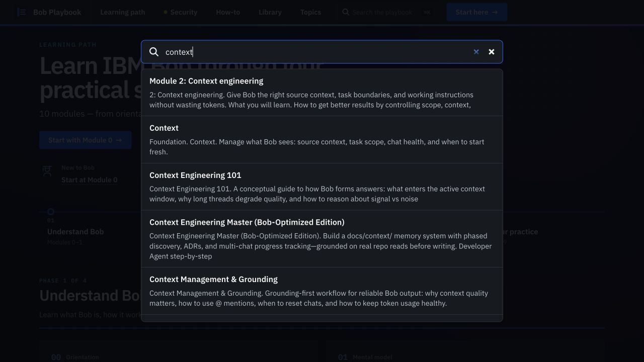The height and width of the screenshot is (362, 644).
Task: Click the Start here button
Action: [x=476, y=12]
